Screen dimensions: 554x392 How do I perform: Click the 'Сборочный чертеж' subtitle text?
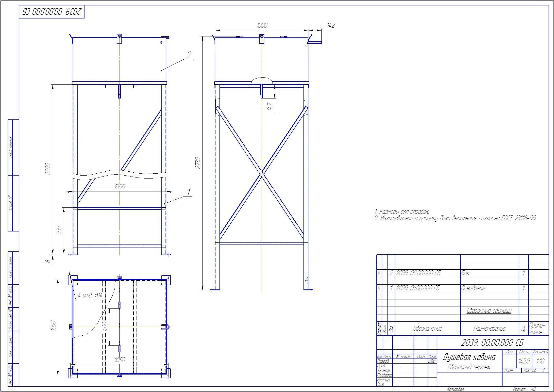(469, 367)
